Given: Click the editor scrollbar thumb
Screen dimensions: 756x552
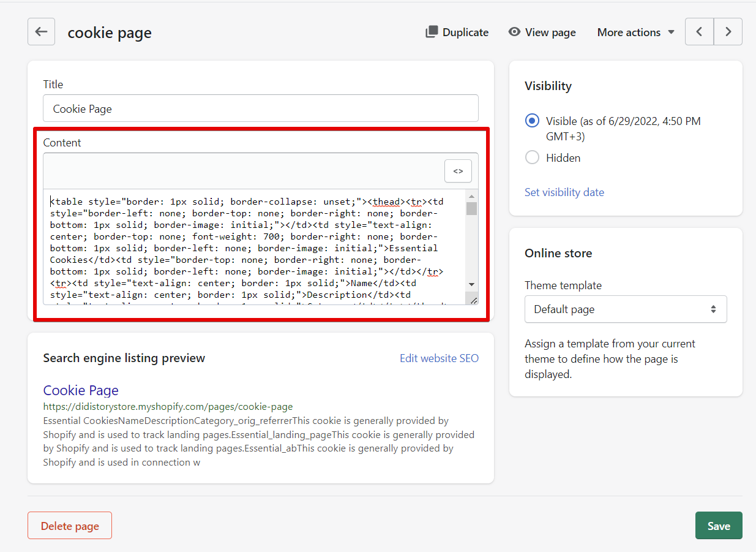Looking at the screenshot, I should (471, 208).
